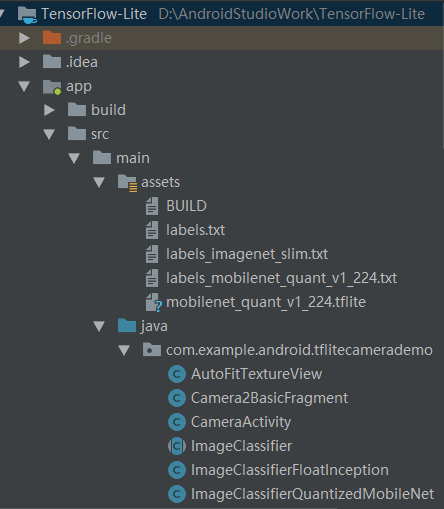The width and height of the screenshot is (444, 509).
Task: Click the app module folder icon
Action: click(52, 87)
